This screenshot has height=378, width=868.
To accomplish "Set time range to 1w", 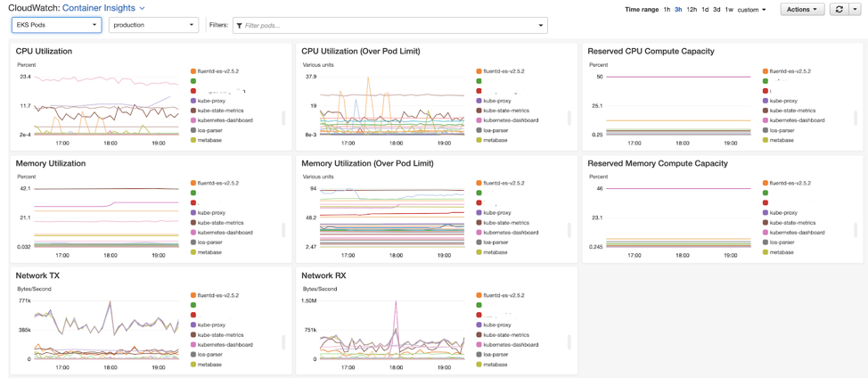I will (729, 10).
